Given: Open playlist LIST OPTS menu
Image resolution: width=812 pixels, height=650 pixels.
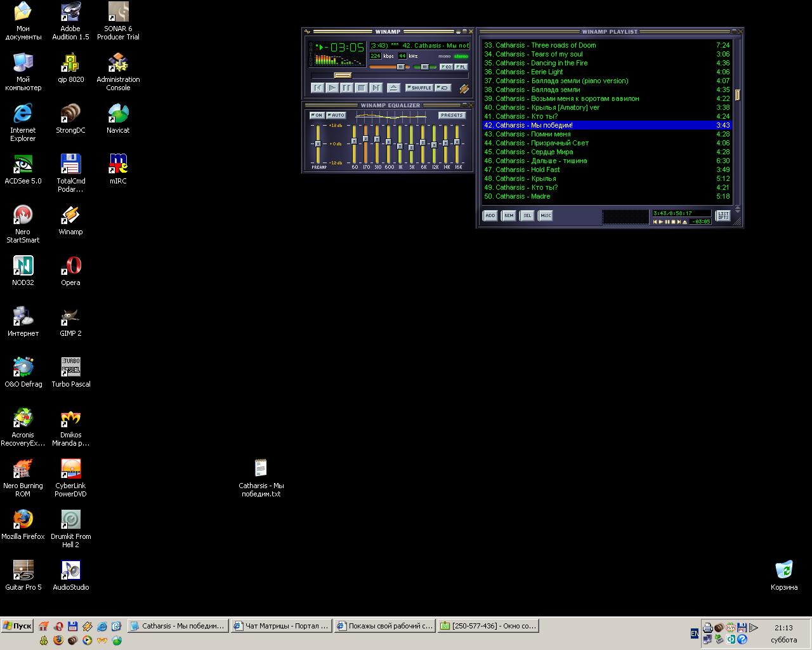Looking at the screenshot, I should 723,216.
